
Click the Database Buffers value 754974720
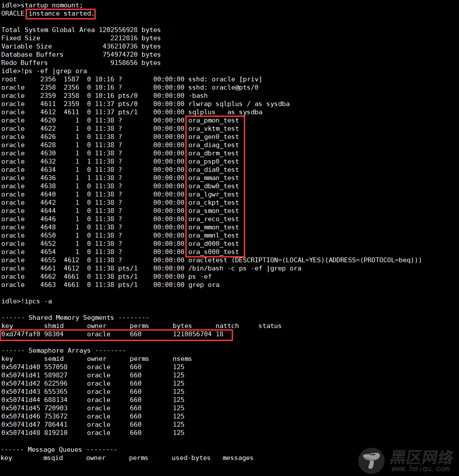click(120, 55)
